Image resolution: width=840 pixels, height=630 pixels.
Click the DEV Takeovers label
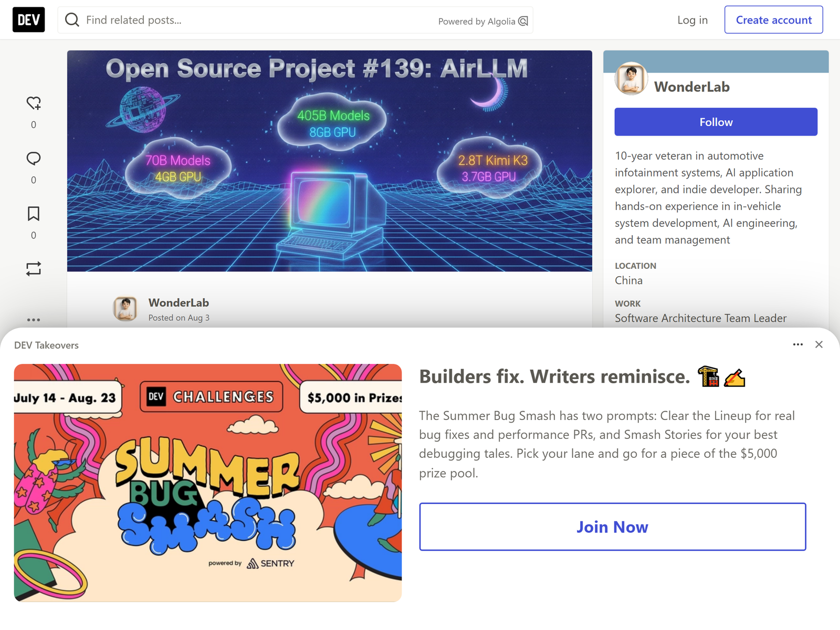pyautogui.click(x=46, y=345)
